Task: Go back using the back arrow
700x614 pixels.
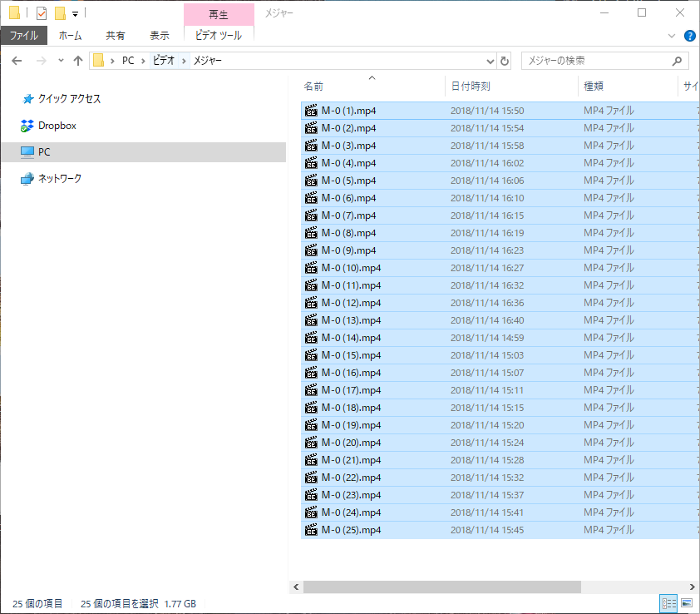Action: 17,61
